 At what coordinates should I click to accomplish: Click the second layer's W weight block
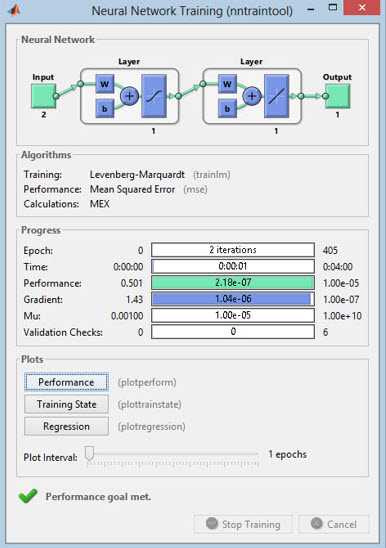click(x=227, y=84)
